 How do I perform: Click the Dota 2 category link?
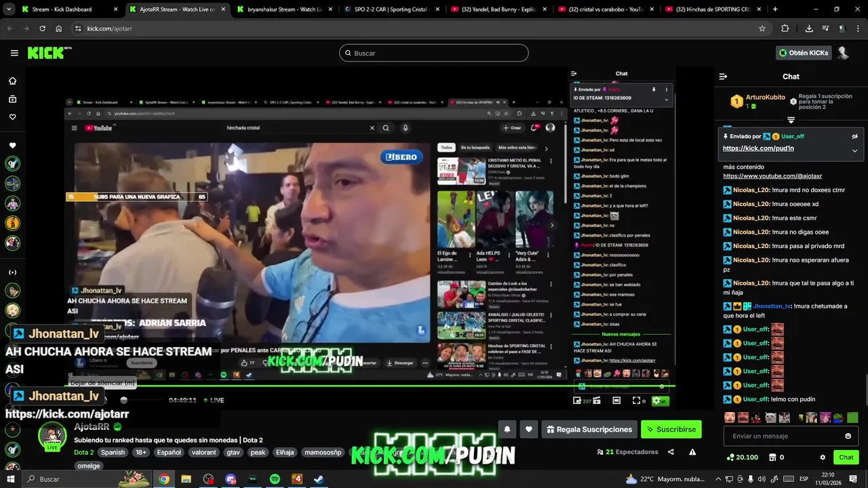(x=83, y=452)
